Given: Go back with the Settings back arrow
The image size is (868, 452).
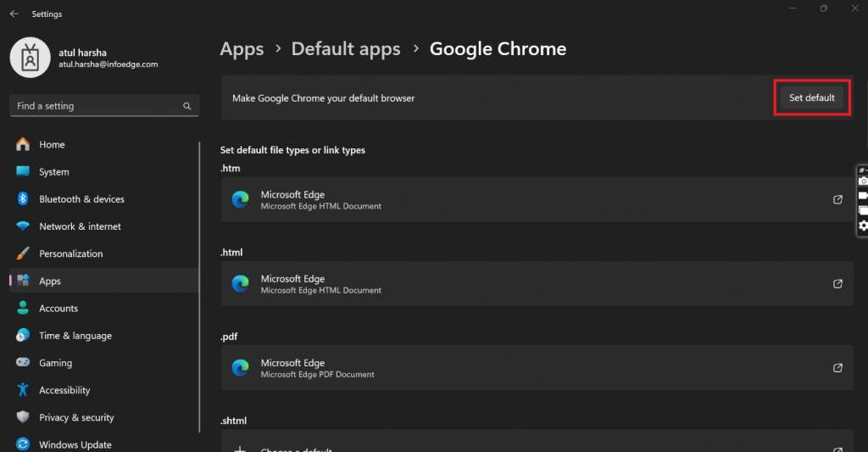Looking at the screenshot, I should 14,14.
